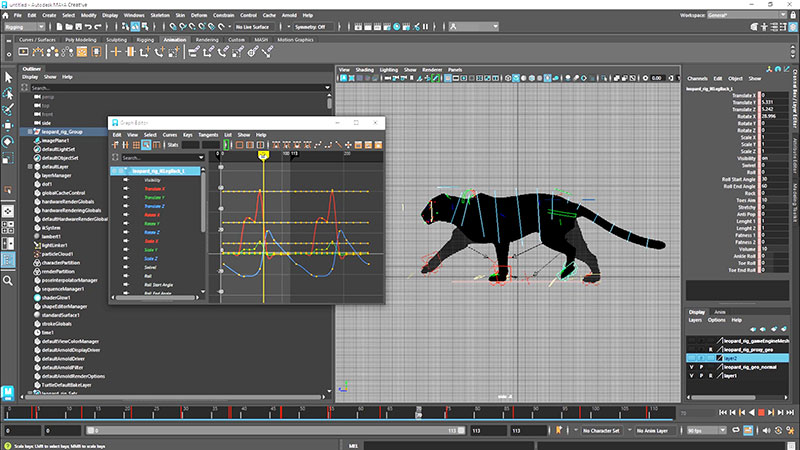Click the Maya home icon in menu bar
Viewport: 800px width, 450px height.
6,15
